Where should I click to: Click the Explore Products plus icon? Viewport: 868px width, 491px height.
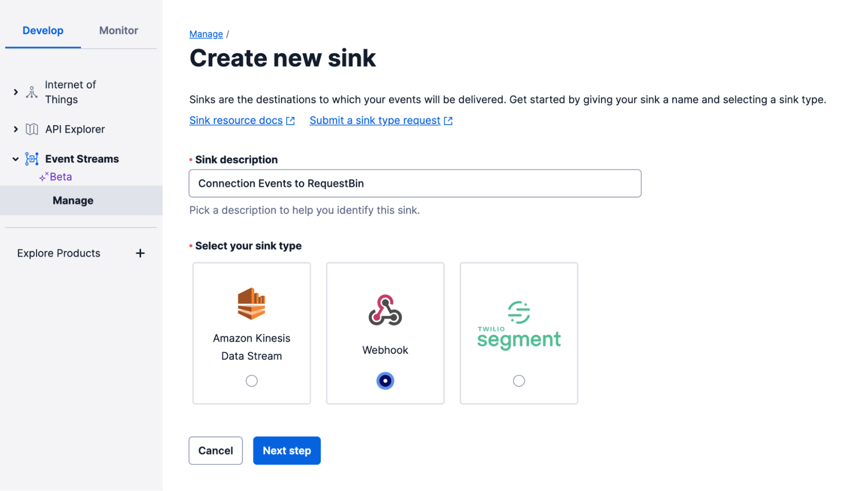tap(140, 253)
